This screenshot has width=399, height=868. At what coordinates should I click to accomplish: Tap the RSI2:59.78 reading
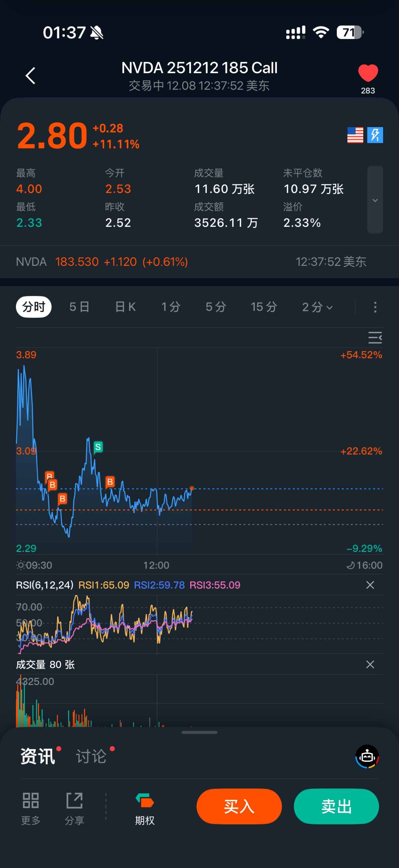(x=159, y=585)
